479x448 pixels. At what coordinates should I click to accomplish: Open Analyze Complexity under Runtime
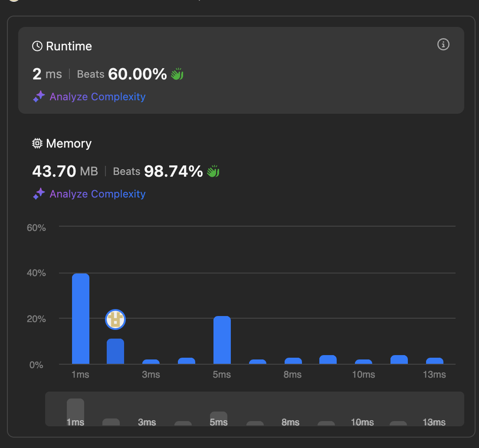click(98, 96)
